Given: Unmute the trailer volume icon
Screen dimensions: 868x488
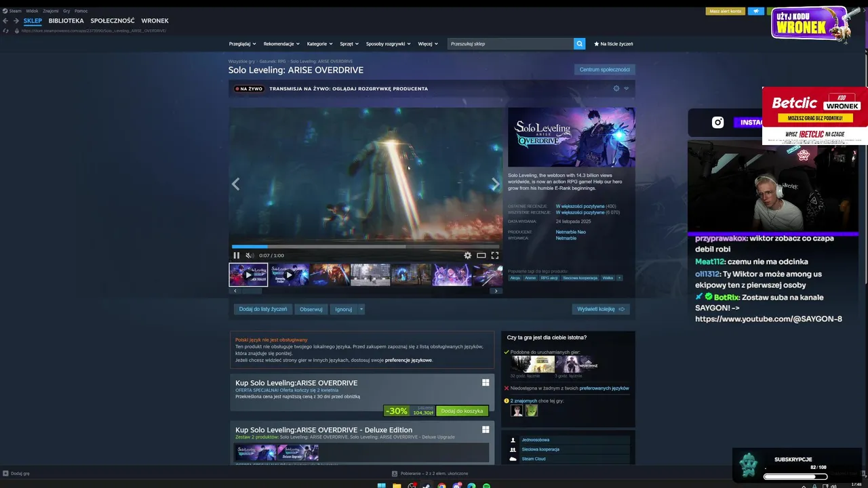Looking at the screenshot, I should pos(249,256).
